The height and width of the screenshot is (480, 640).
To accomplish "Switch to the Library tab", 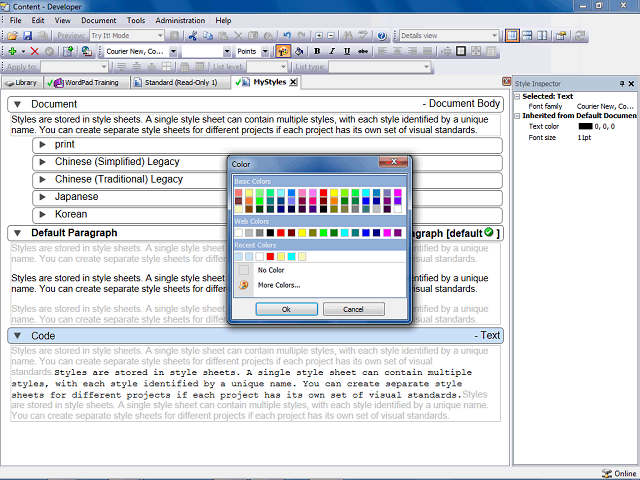I will click(x=22, y=83).
